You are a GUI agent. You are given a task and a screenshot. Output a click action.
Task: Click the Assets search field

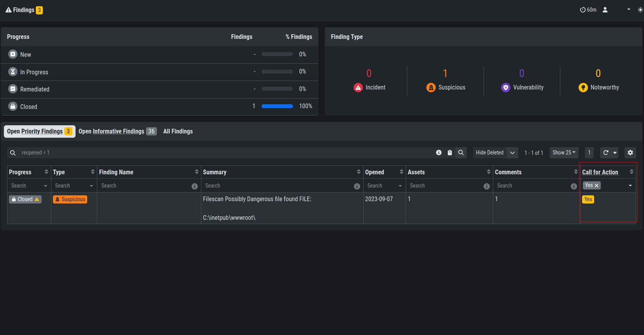pyautogui.click(x=445, y=186)
